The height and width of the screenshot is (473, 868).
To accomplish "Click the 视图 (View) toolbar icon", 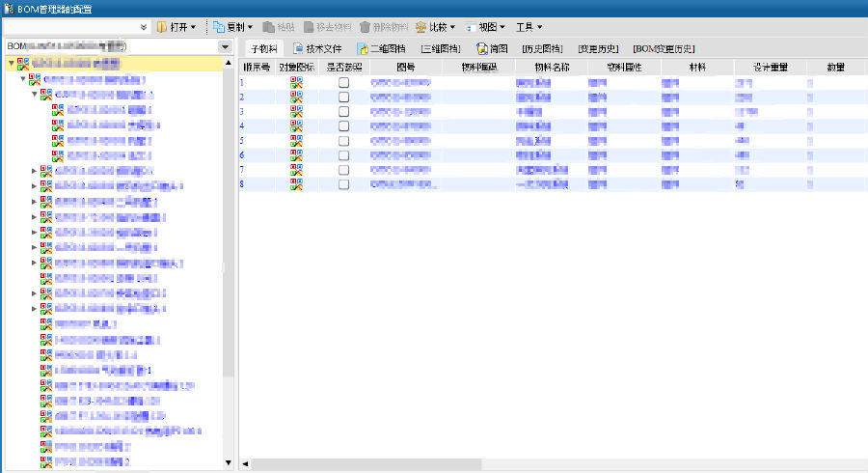I will 470,27.
